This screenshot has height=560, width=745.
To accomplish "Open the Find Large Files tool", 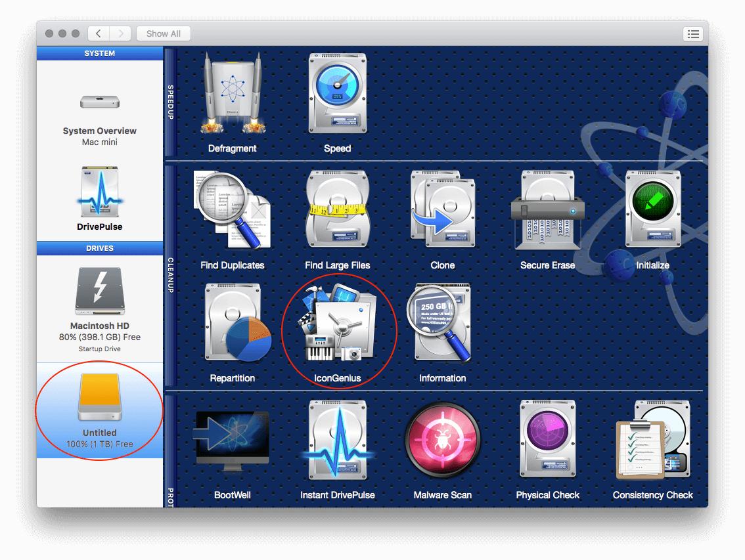I will click(337, 210).
